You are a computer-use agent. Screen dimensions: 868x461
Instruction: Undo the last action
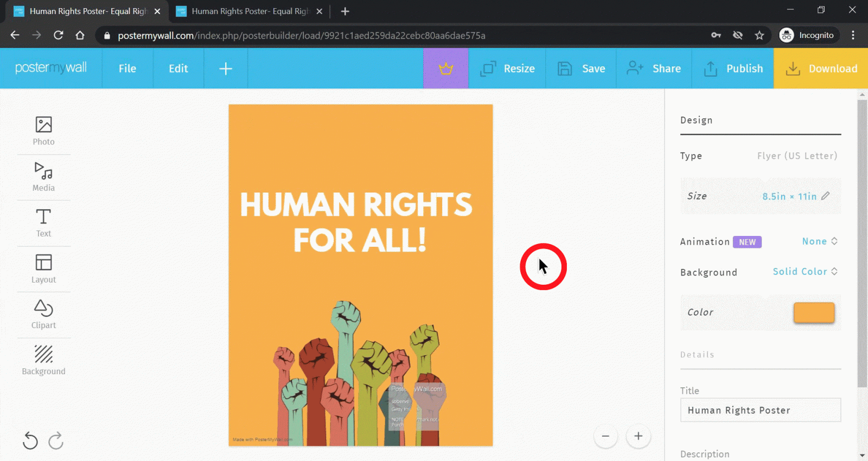click(x=30, y=441)
